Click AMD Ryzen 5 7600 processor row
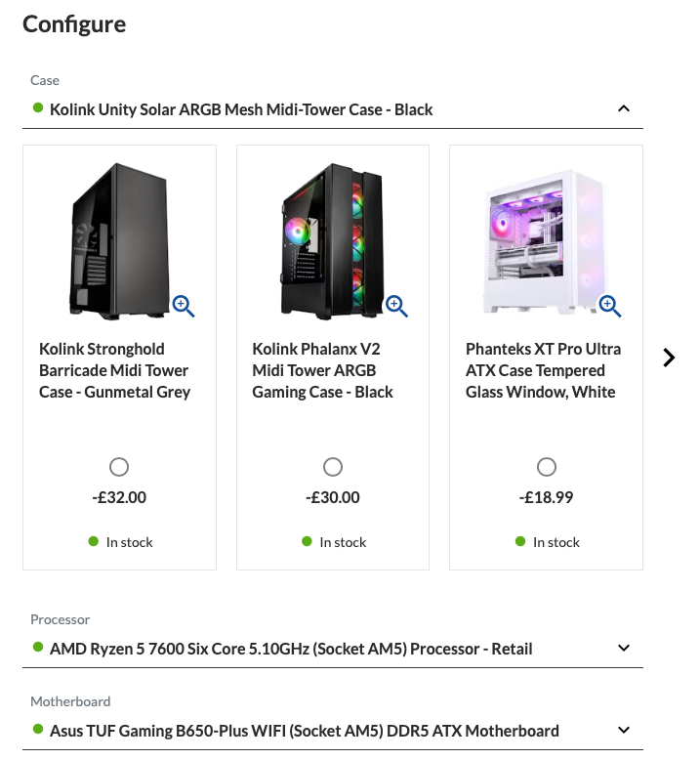The width and height of the screenshot is (700, 760). click(333, 649)
